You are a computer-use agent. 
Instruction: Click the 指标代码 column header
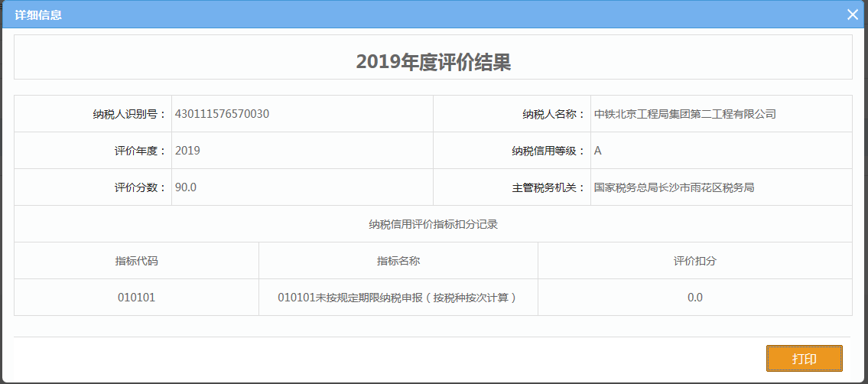pyautogui.click(x=136, y=261)
